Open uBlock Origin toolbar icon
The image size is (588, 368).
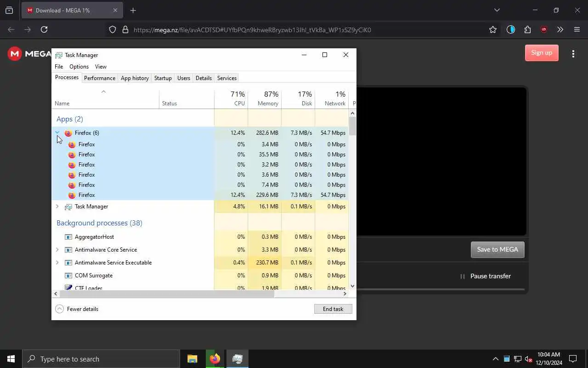tap(544, 29)
